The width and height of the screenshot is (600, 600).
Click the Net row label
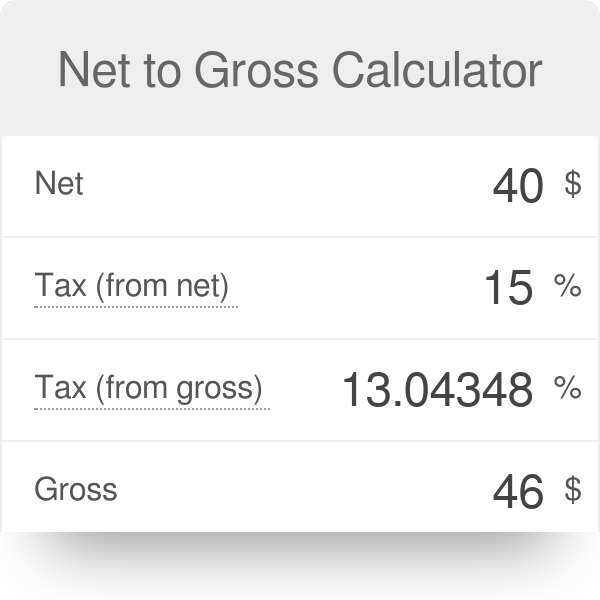pos(59,184)
